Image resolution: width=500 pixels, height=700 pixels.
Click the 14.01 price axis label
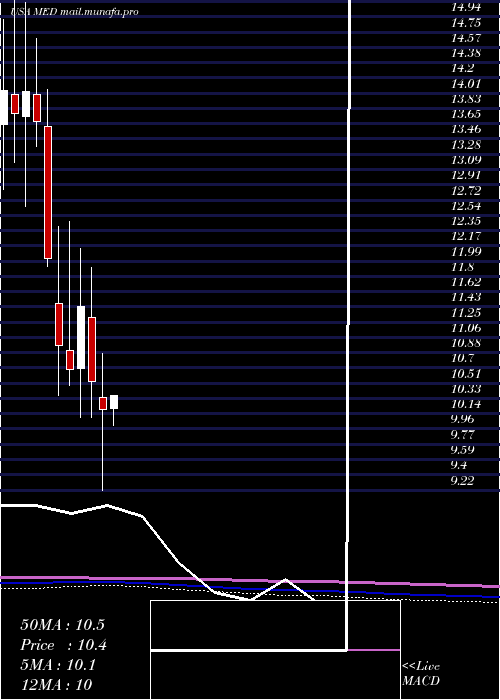pyautogui.click(x=466, y=83)
